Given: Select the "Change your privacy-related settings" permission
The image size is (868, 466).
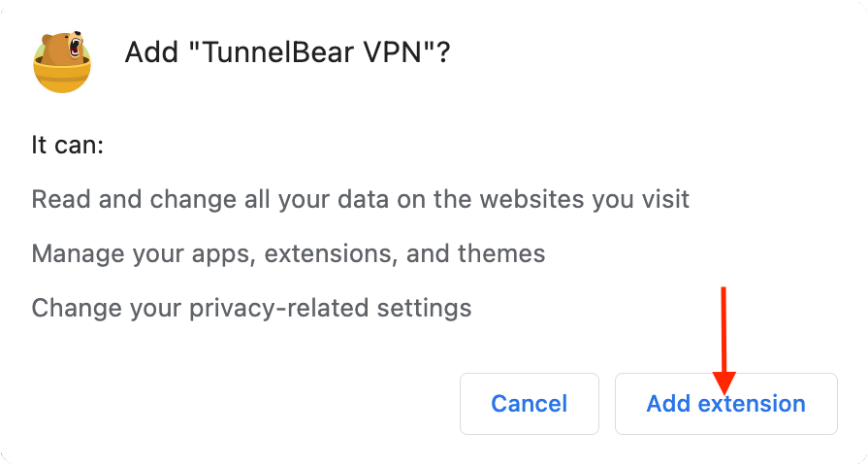Looking at the screenshot, I should click(251, 308).
